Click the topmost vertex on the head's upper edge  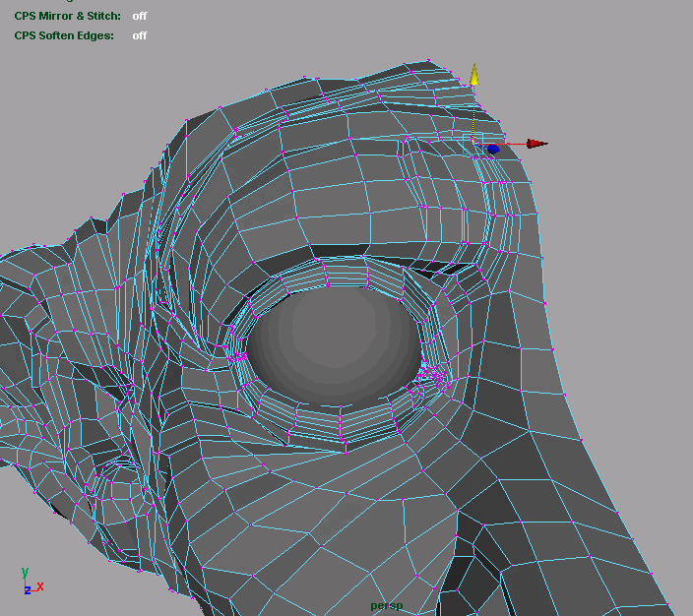[428, 59]
